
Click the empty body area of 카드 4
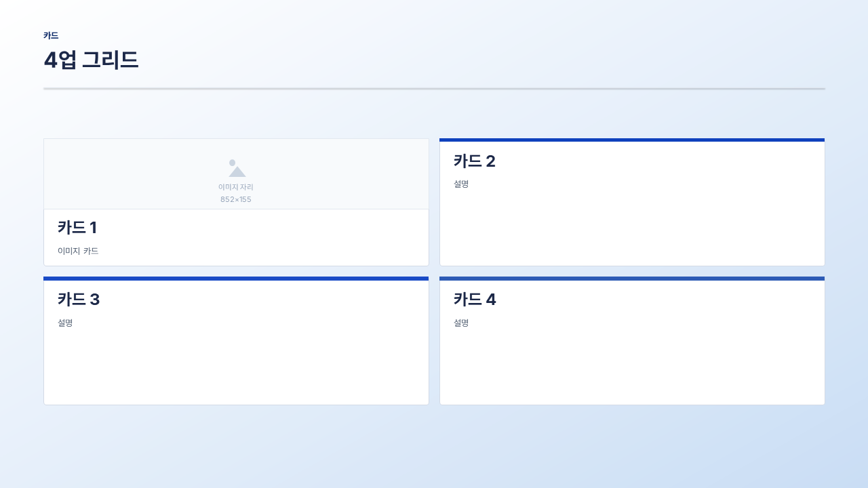[x=632, y=366]
